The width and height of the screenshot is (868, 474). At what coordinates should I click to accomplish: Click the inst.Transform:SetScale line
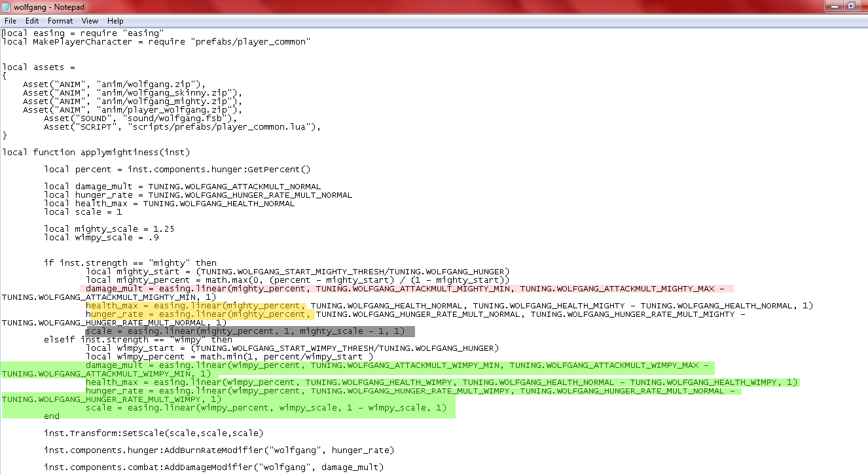(153, 433)
